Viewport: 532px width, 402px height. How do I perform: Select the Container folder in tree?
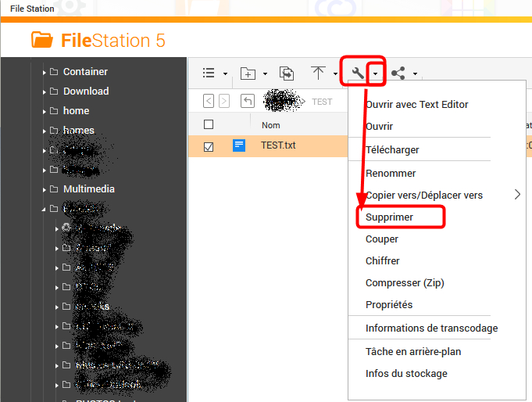(x=85, y=72)
